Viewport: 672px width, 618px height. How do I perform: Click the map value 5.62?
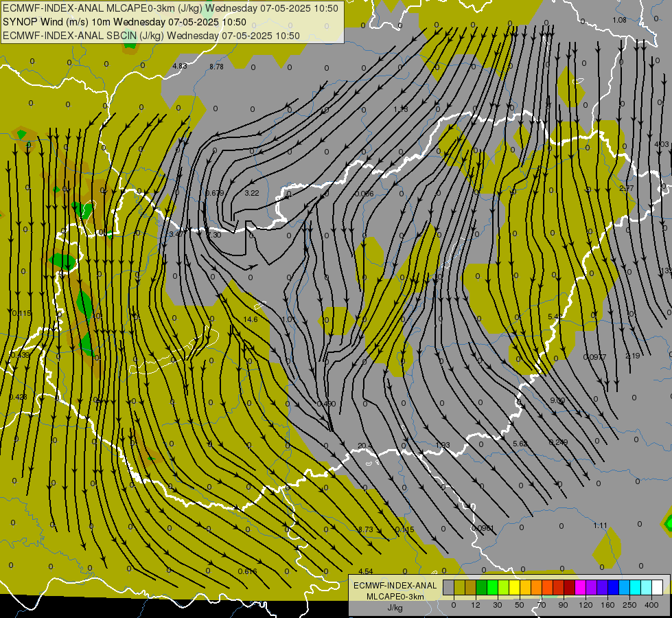pos(520,444)
